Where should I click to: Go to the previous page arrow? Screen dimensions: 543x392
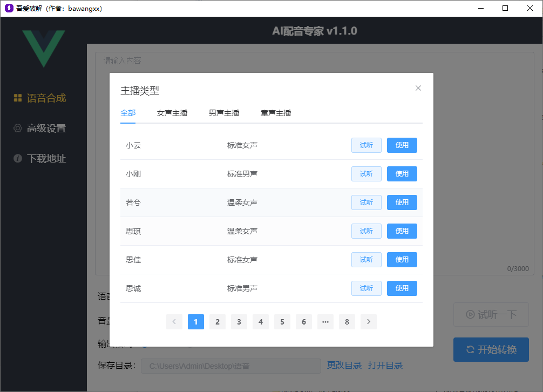point(174,322)
